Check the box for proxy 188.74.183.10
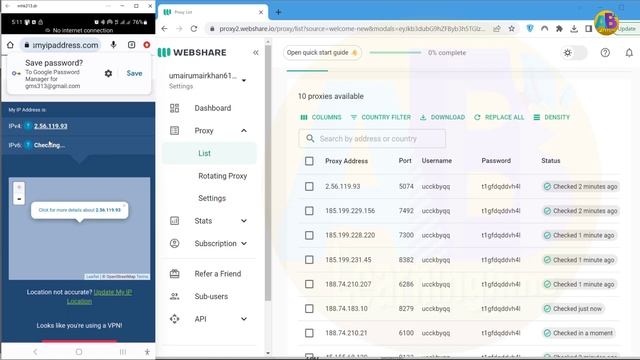 pyautogui.click(x=309, y=309)
